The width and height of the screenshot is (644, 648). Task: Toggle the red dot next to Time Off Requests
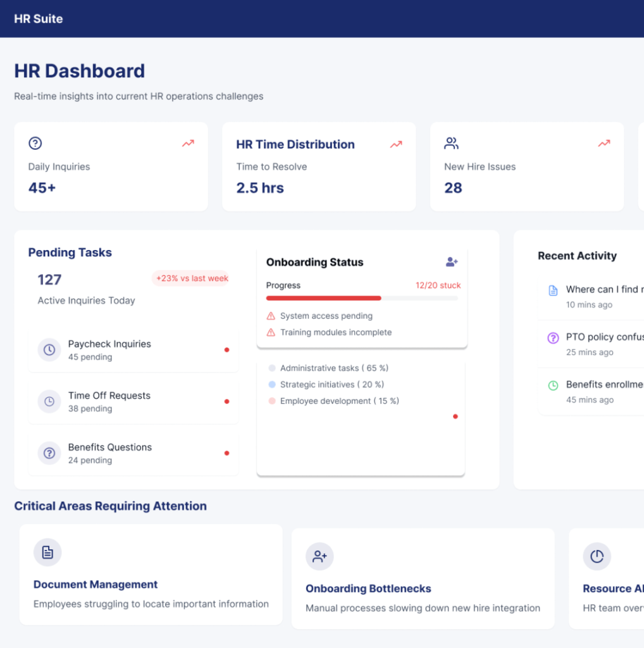pyautogui.click(x=226, y=401)
